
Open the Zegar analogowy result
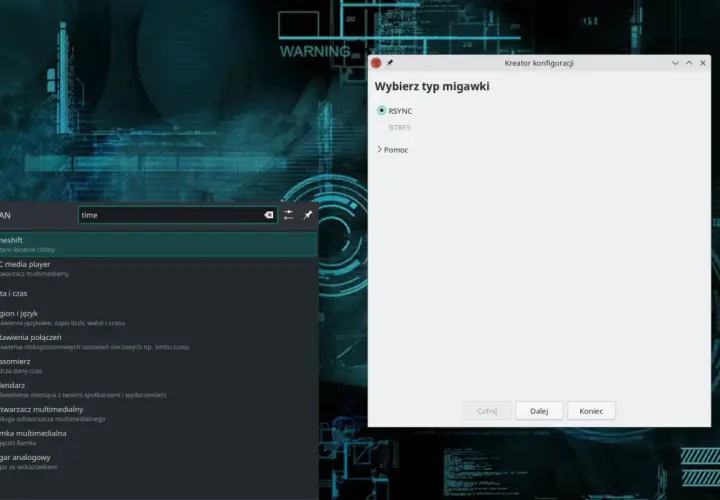click(x=158, y=461)
